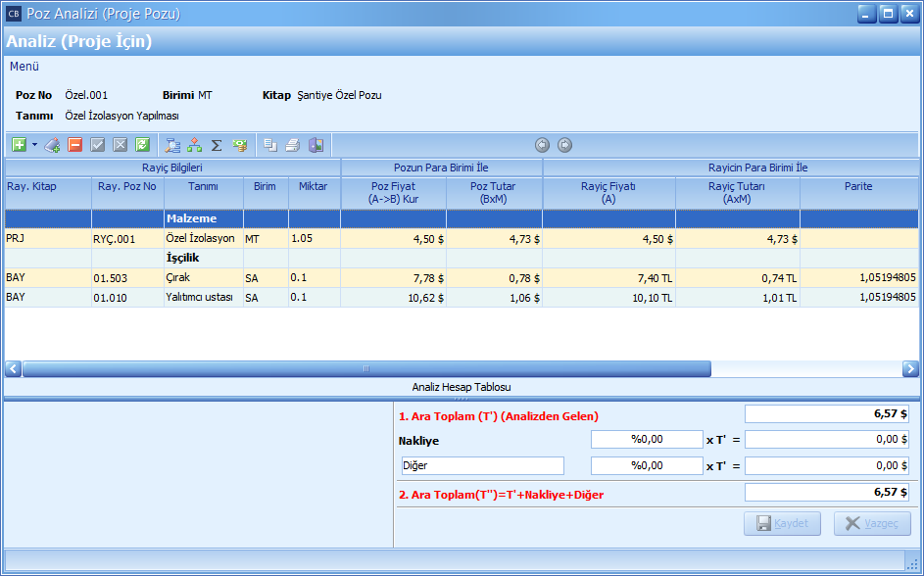Click the printer icon in toolbar
Screen dimensions: 924x576
pos(292,145)
